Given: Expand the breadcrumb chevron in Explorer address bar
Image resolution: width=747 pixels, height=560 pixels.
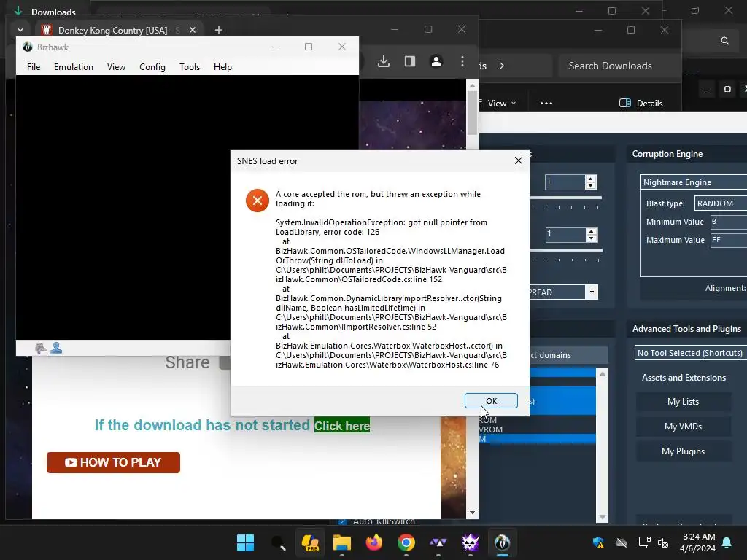Looking at the screenshot, I should coord(502,66).
